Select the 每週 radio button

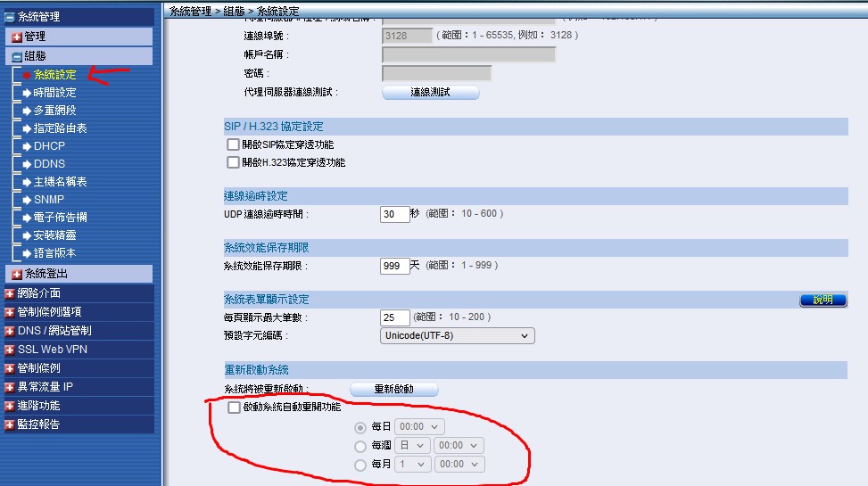[360, 446]
